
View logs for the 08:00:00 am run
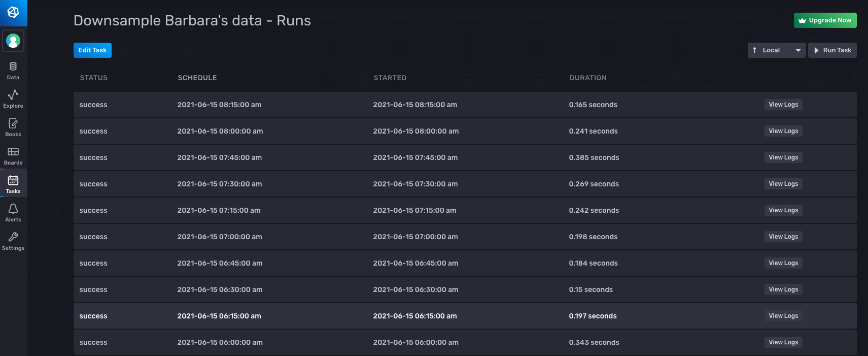(783, 131)
